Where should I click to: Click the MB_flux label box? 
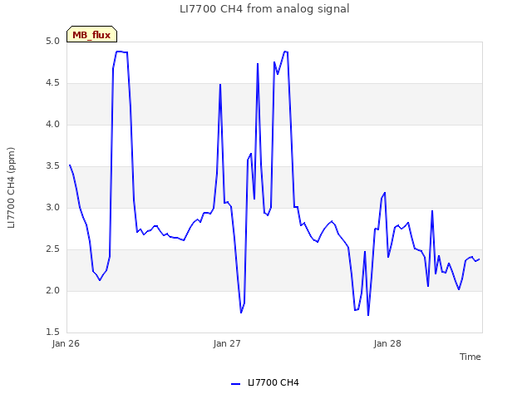pyautogui.click(x=91, y=34)
